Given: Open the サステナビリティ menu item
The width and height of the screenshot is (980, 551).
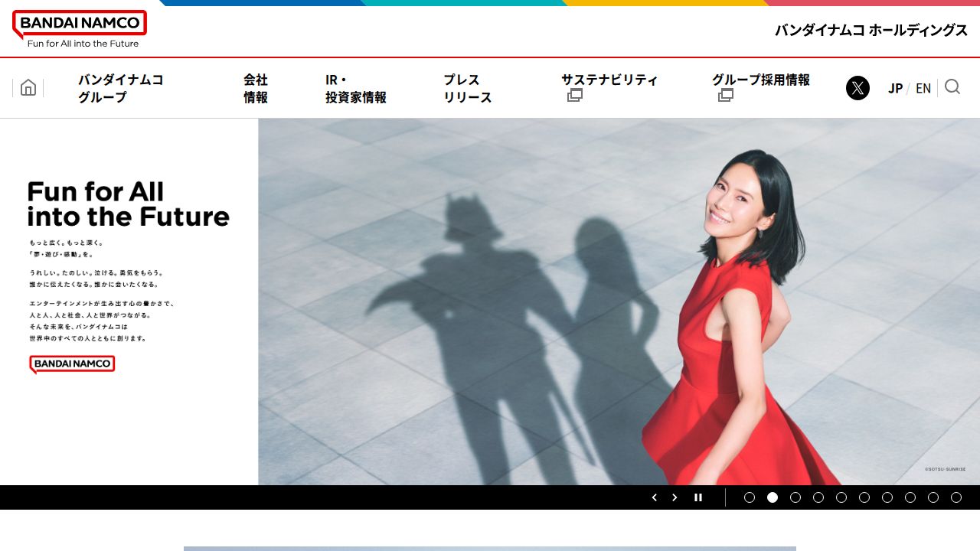Looking at the screenshot, I should point(609,80).
